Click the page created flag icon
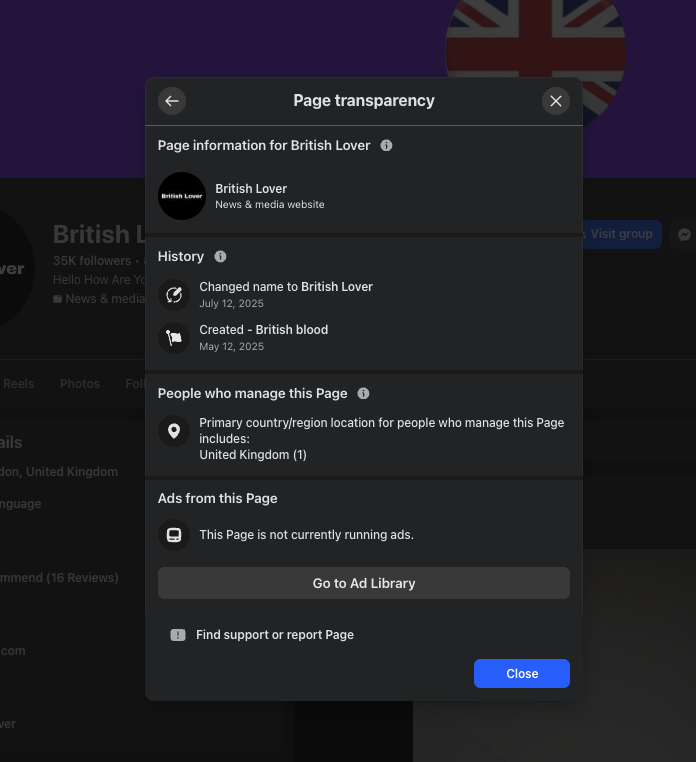696x762 pixels. pos(174,337)
